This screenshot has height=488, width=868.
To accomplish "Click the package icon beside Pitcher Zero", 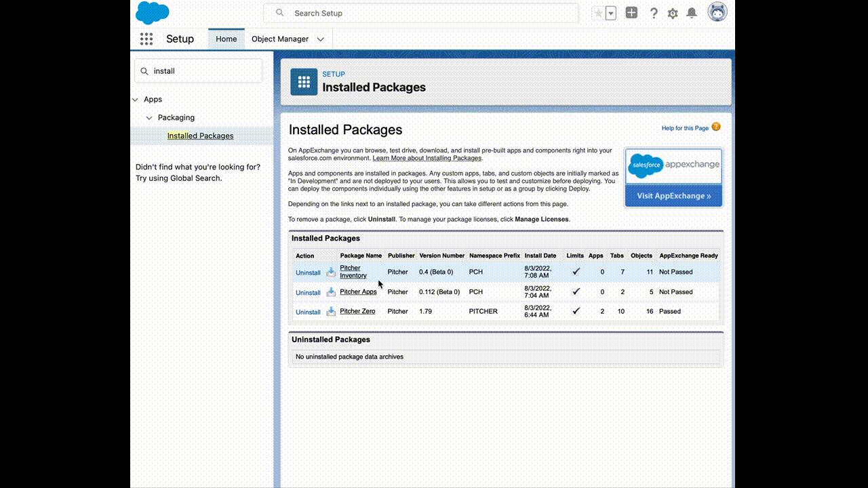I will click(x=331, y=312).
